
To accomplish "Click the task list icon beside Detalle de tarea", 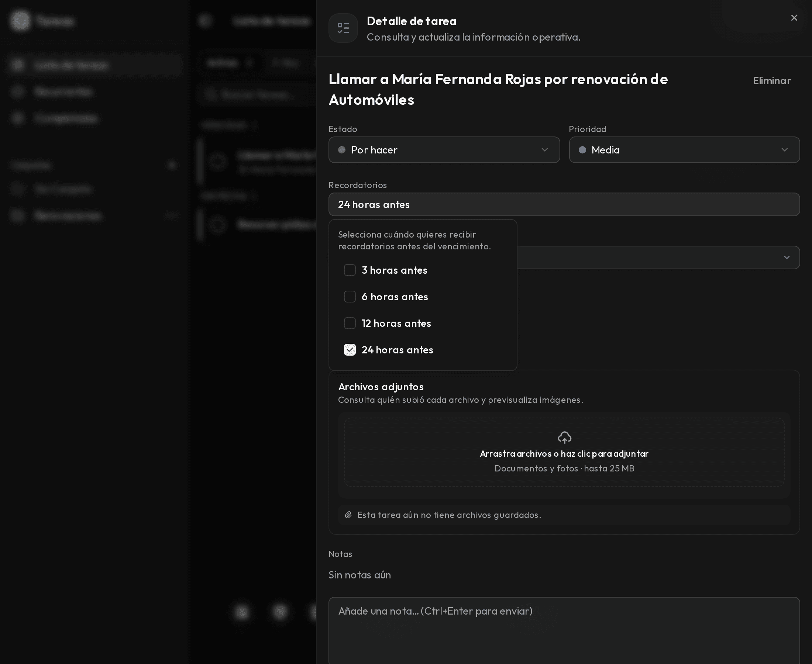I will (x=343, y=28).
